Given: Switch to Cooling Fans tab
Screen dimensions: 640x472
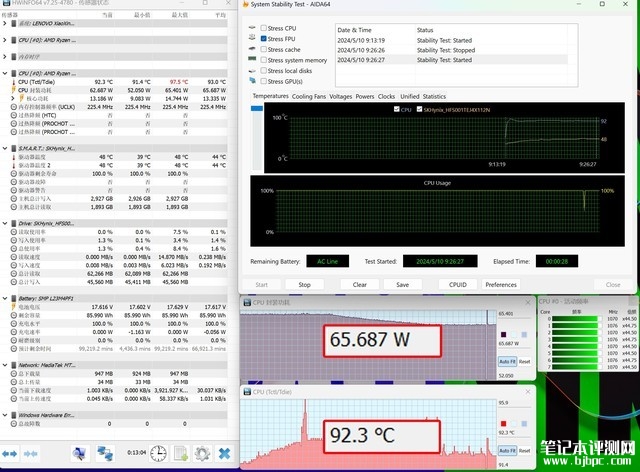Looking at the screenshot, I should point(309,96).
